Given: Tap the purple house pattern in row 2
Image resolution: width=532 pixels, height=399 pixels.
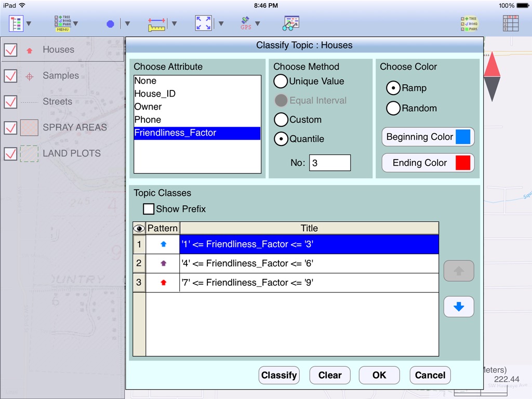Looking at the screenshot, I should [x=163, y=263].
